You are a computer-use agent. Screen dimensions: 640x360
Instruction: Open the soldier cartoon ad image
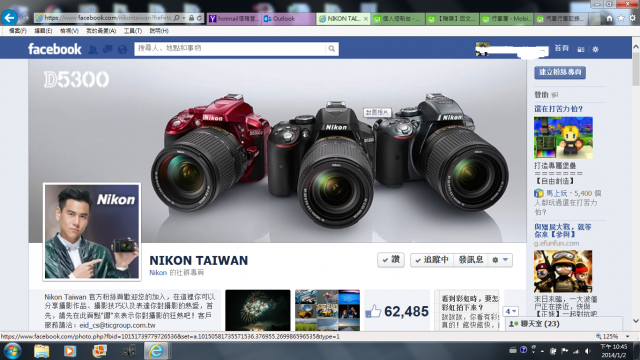[x=563, y=271]
